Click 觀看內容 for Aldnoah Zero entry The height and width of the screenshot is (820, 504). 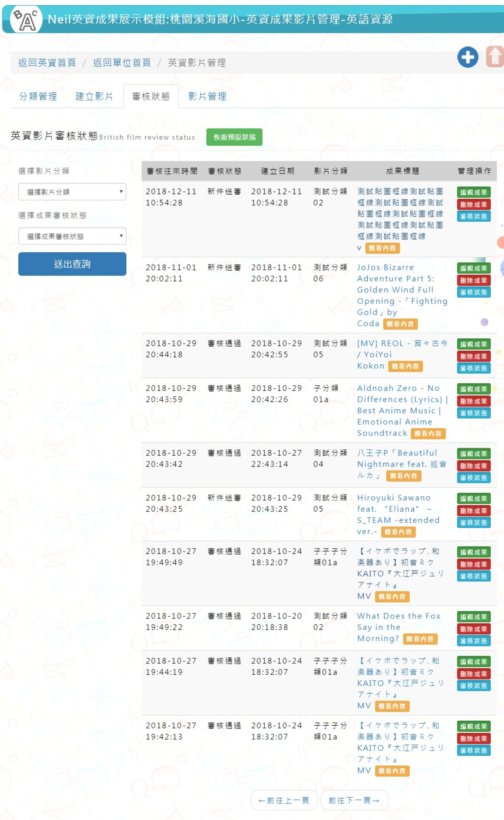tap(428, 433)
